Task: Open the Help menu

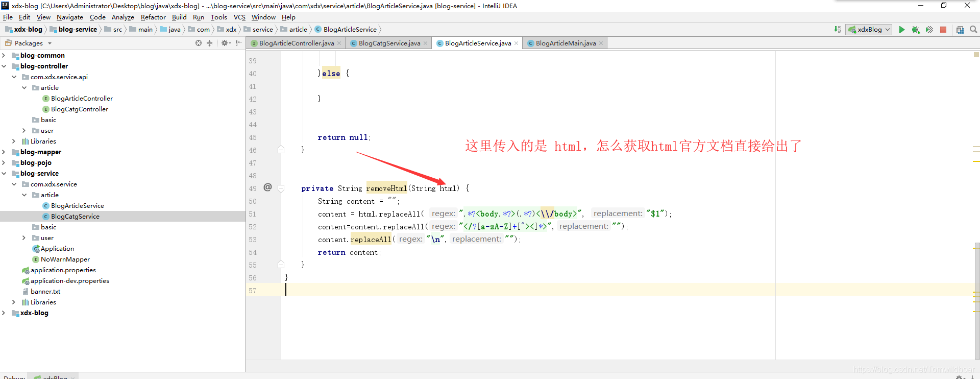Action: pos(288,17)
